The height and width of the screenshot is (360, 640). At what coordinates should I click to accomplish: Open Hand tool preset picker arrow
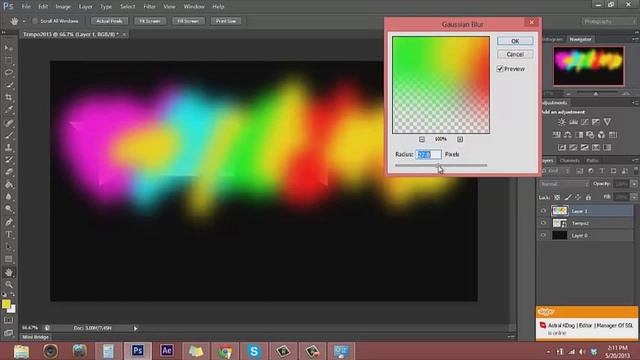tap(24, 21)
